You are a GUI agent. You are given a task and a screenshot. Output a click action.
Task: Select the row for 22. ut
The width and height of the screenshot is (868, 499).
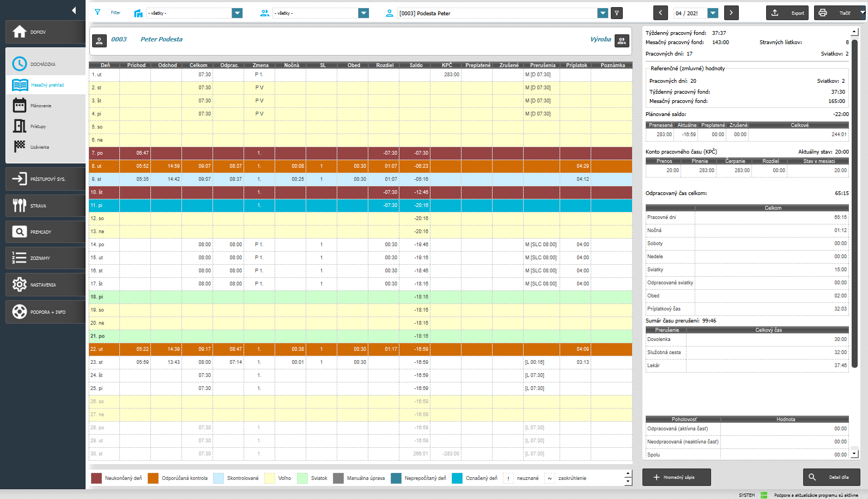361,349
